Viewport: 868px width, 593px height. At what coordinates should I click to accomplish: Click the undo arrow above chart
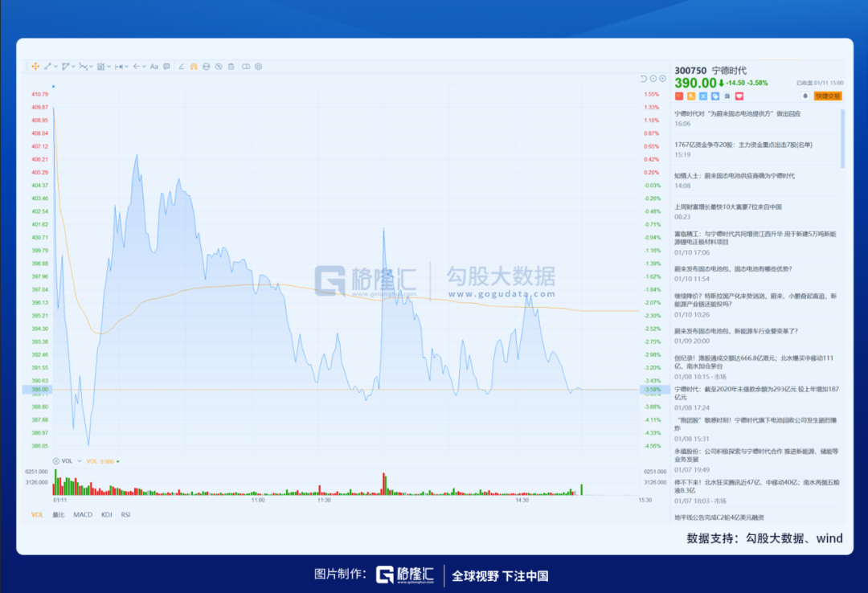coord(643,79)
